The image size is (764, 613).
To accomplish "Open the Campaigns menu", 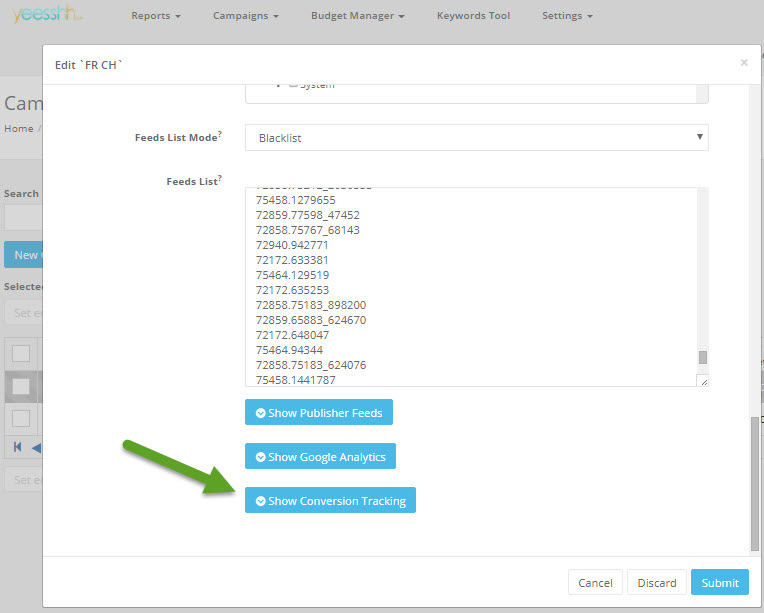I will point(246,16).
